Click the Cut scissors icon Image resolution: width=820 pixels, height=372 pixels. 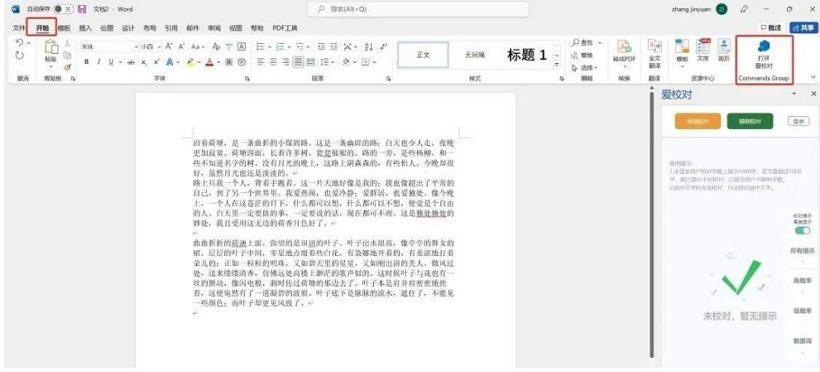click(x=67, y=43)
